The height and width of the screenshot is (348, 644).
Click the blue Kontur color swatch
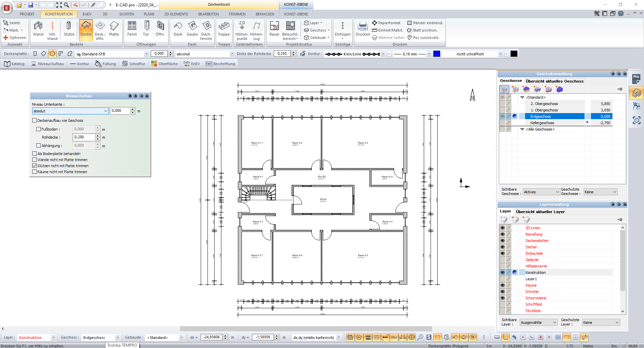[x=436, y=53]
